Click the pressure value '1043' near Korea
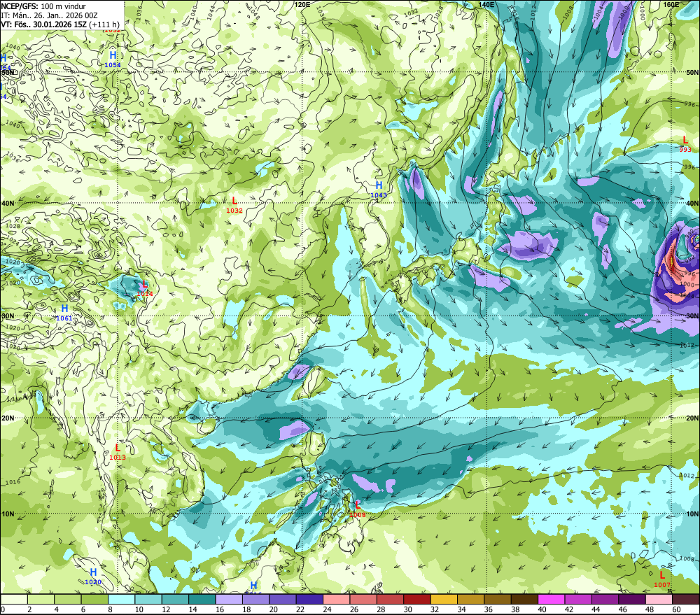This screenshot has width=700, height=615. (379, 195)
